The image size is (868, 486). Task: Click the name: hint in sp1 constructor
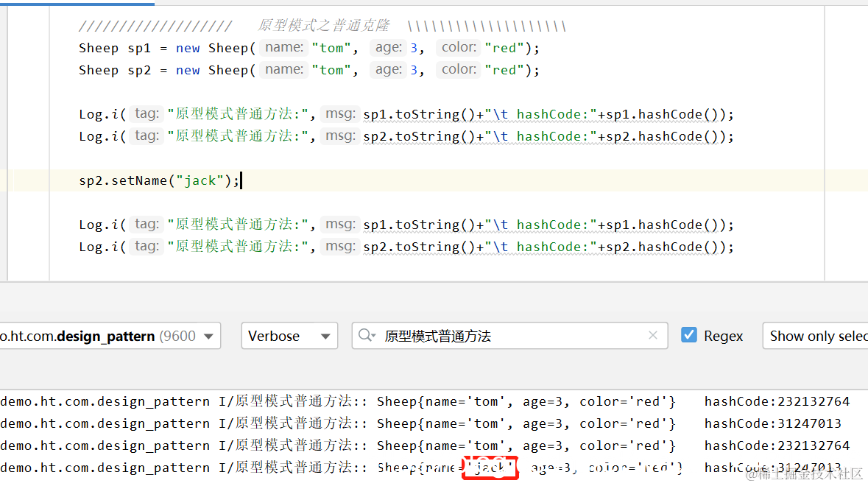click(284, 48)
